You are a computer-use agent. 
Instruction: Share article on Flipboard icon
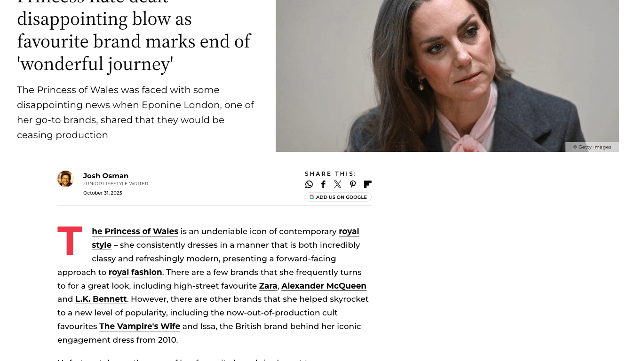pos(368,184)
